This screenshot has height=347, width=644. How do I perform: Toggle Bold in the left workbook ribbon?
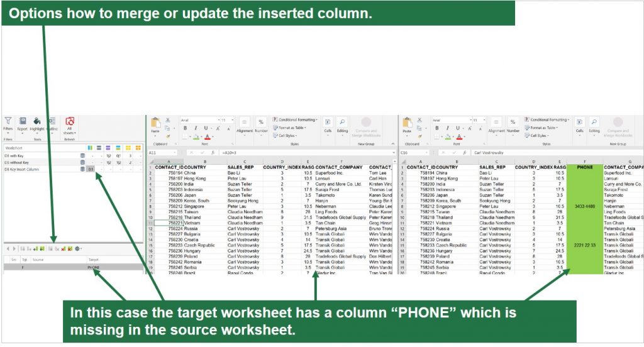coord(186,128)
